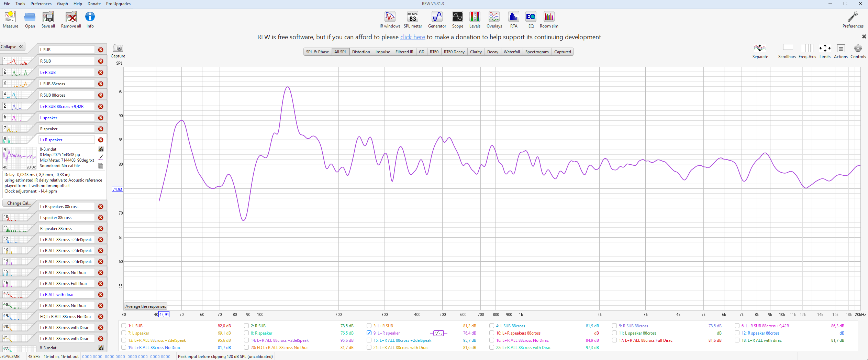Open the EQ window
Viewport: 868px width, 360px height.
point(531,19)
